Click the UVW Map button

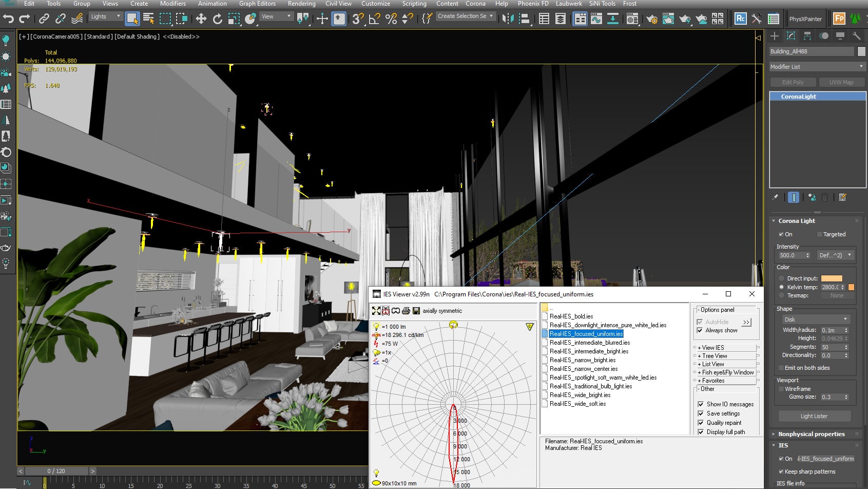point(841,82)
